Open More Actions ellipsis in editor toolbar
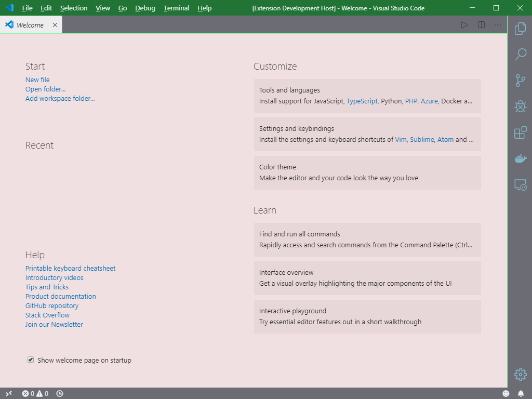Viewport: 532px width, 399px height. [497, 25]
